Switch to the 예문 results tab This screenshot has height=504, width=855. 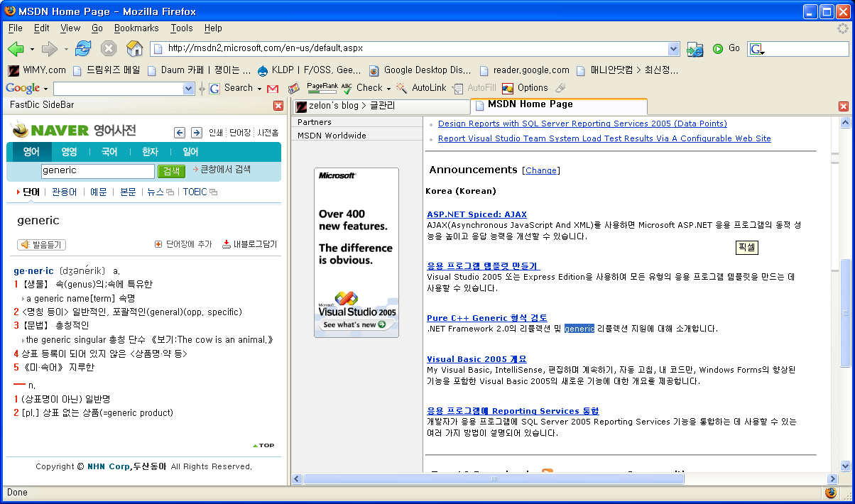point(99,192)
